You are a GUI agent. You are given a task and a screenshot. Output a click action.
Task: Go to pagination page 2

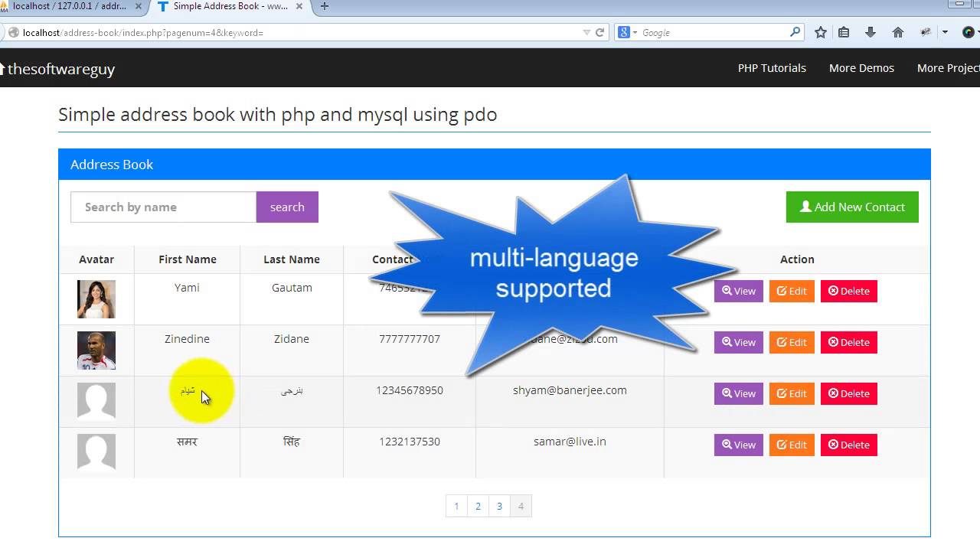click(x=478, y=506)
